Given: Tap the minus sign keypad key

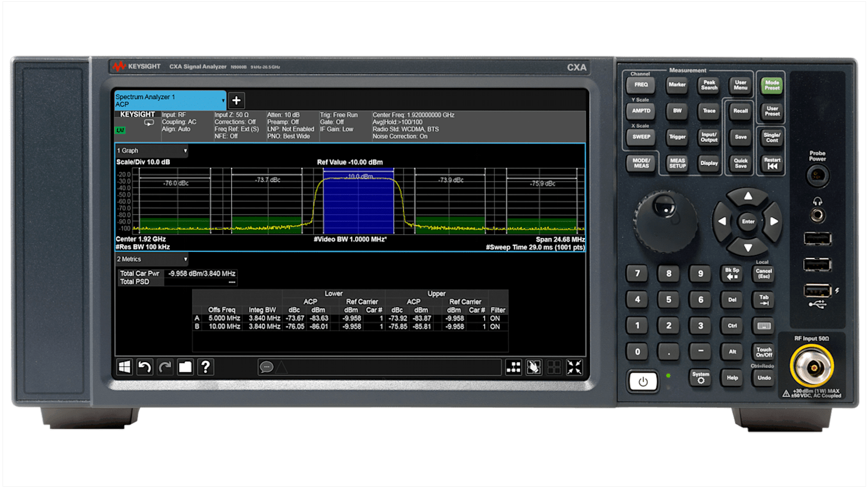Looking at the screenshot, I should [701, 352].
